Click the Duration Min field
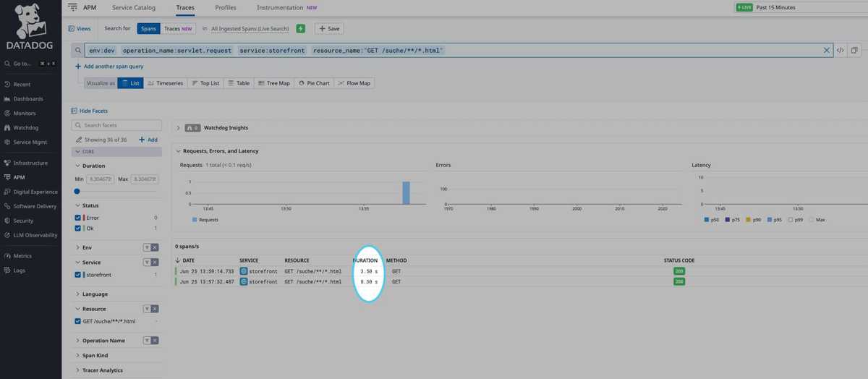 [101, 179]
